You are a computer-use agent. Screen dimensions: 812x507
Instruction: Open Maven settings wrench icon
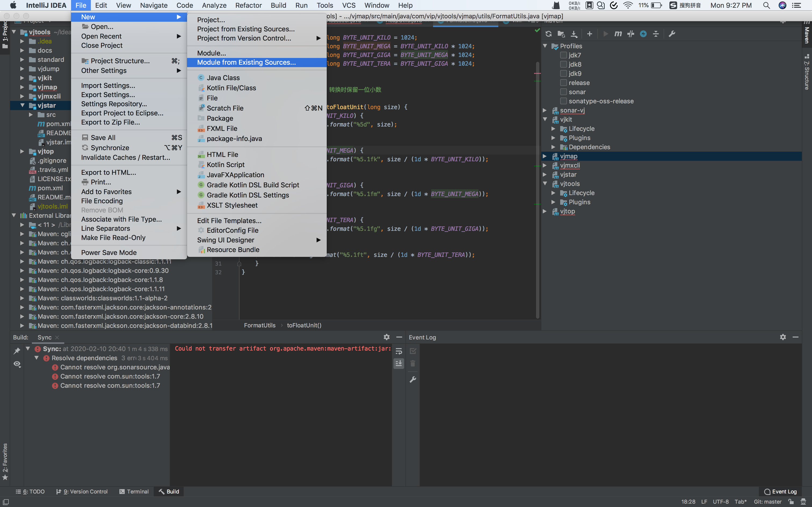click(672, 34)
